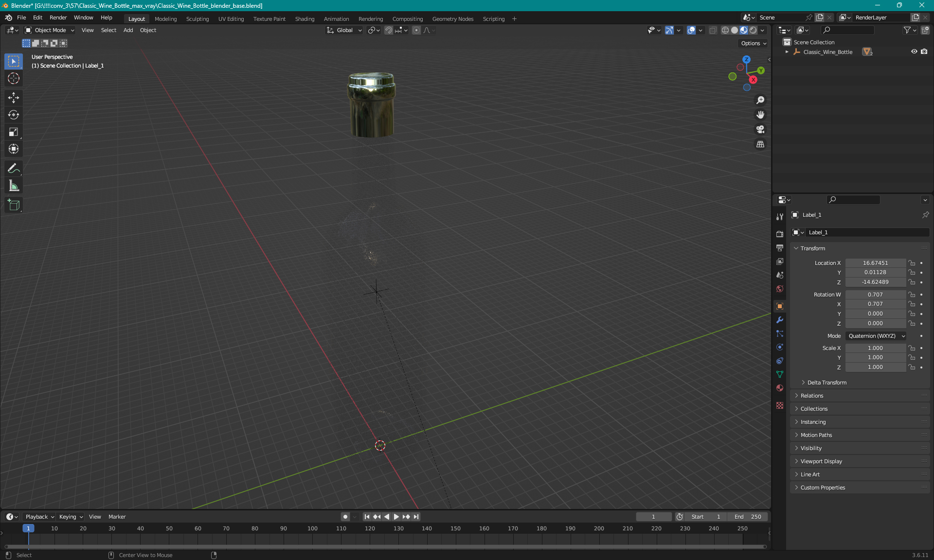Jump to the timeline end frame
Screen dimensions: 934x560
click(416, 517)
